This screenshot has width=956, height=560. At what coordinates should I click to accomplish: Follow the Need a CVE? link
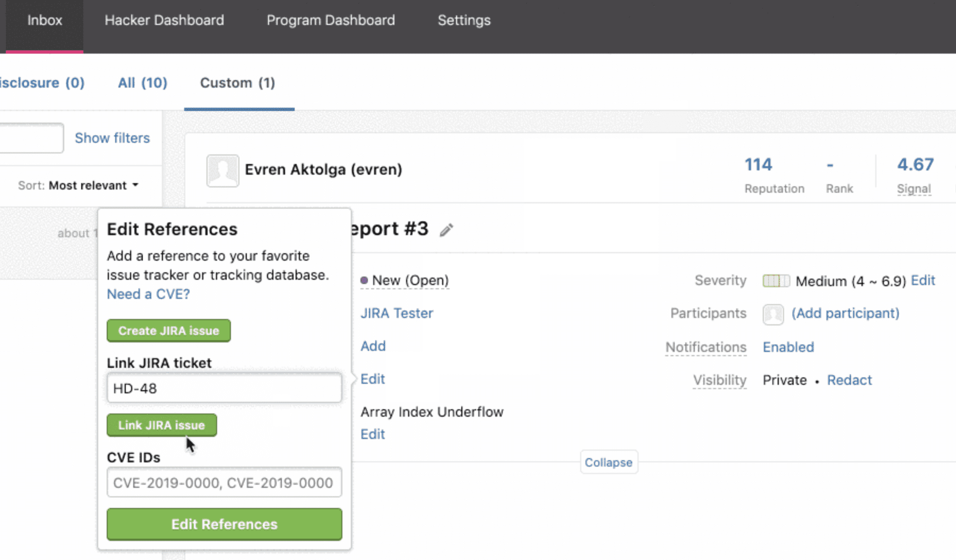click(148, 294)
